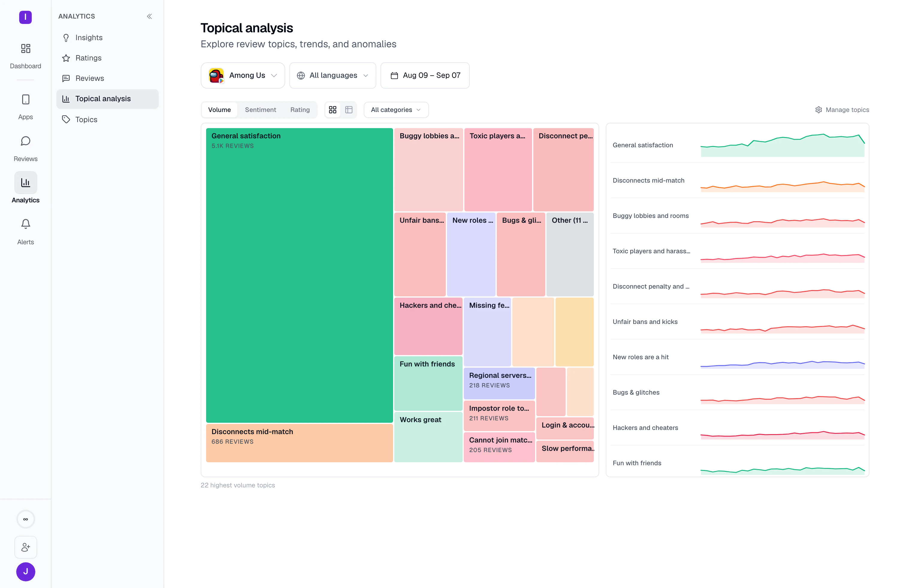Click New roles are a hit trend row
This screenshot has height=588, width=906.
coord(737,357)
